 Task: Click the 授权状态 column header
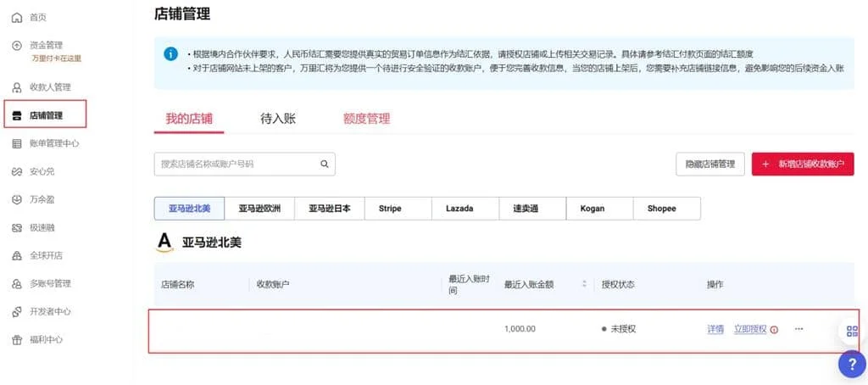[x=618, y=284]
